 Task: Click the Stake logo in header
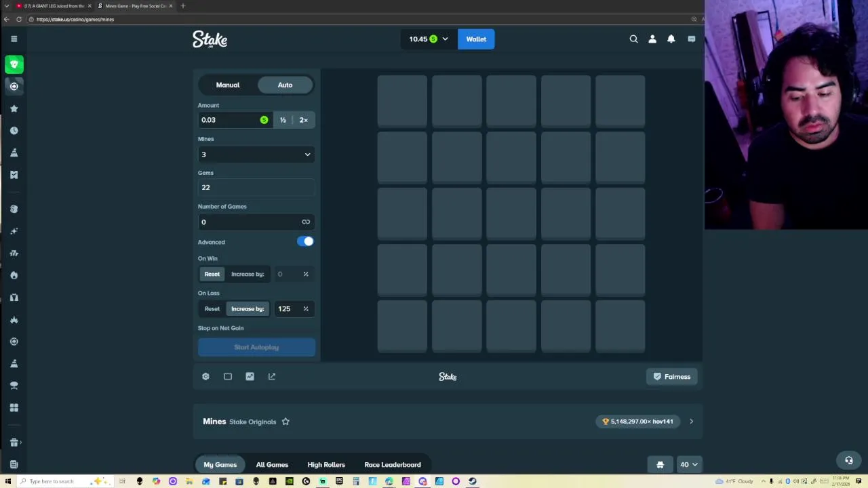(210, 39)
